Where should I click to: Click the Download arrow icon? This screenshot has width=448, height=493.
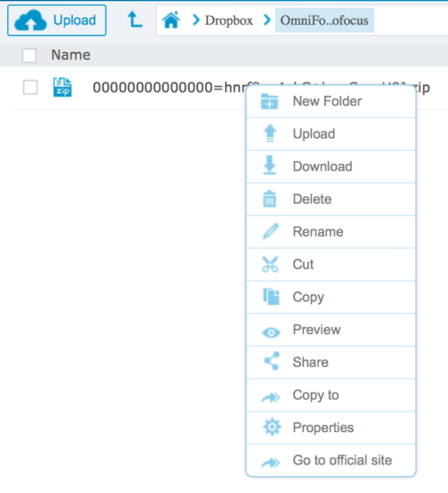click(270, 165)
